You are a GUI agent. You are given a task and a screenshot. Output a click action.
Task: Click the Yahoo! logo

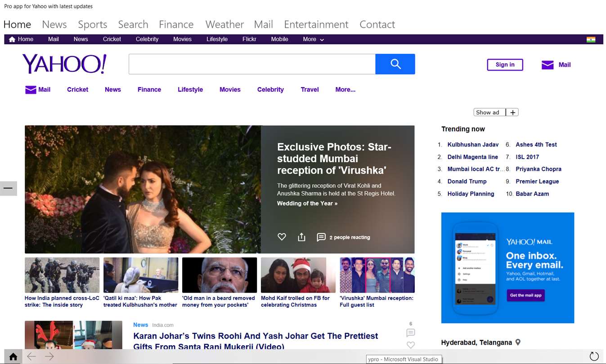click(64, 64)
